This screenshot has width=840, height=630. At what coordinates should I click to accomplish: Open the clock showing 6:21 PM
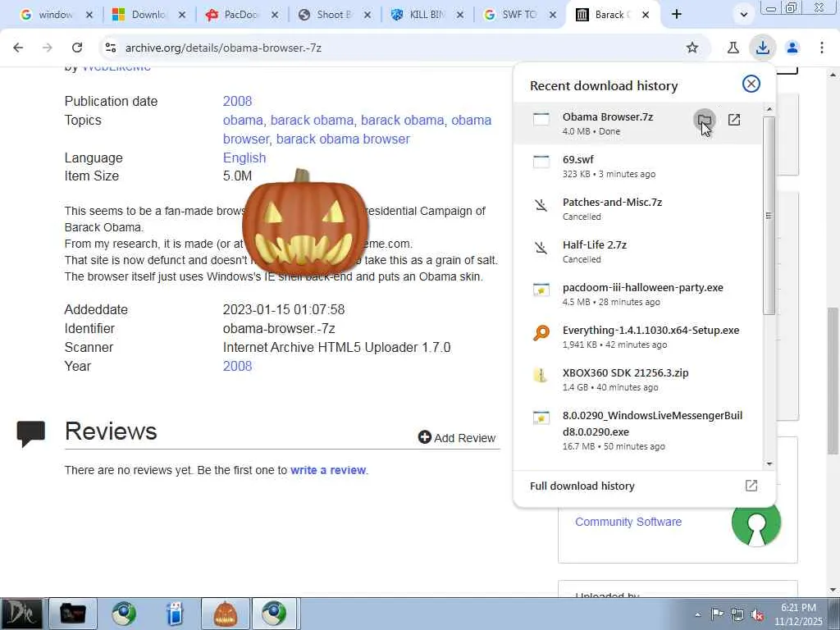(x=798, y=614)
